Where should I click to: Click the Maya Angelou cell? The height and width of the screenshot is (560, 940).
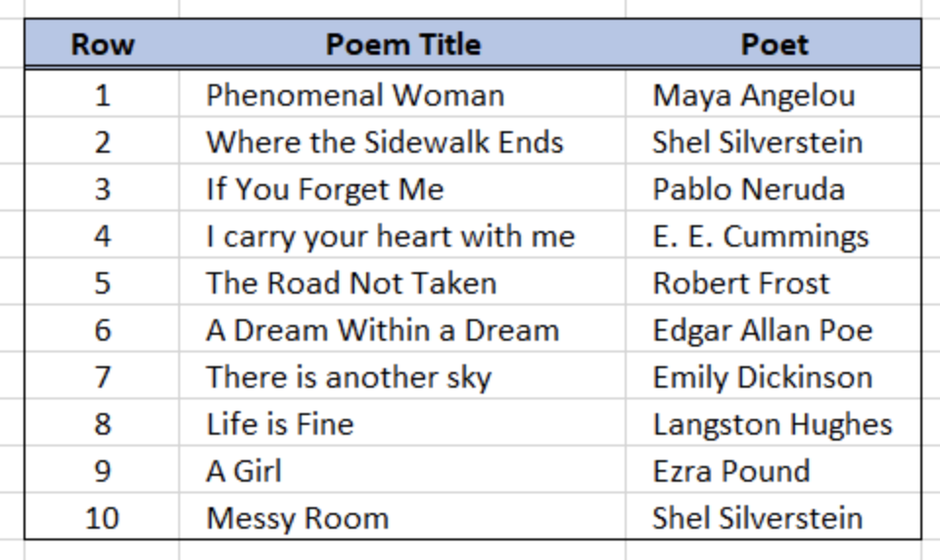tap(774, 95)
